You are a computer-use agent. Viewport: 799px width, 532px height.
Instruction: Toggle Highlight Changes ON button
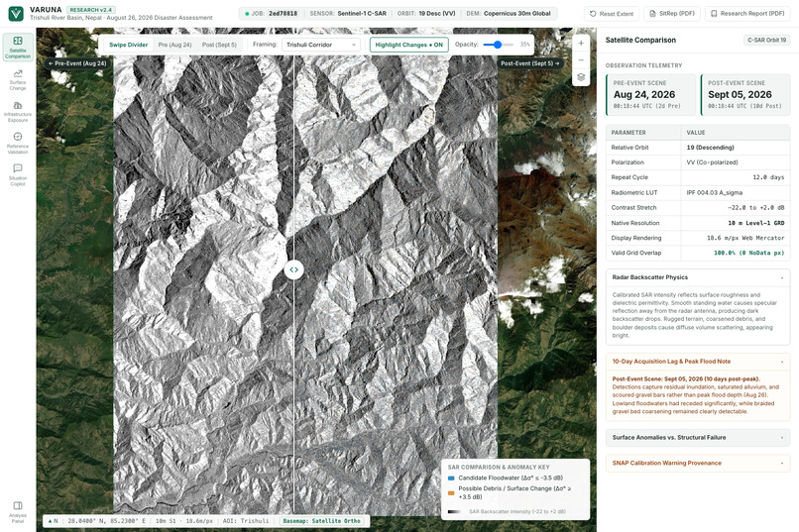click(409, 45)
